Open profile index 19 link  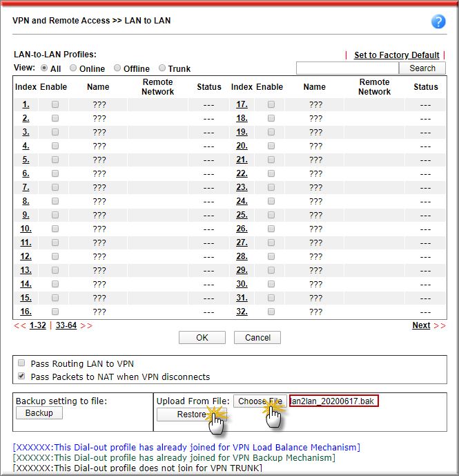(x=242, y=133)
